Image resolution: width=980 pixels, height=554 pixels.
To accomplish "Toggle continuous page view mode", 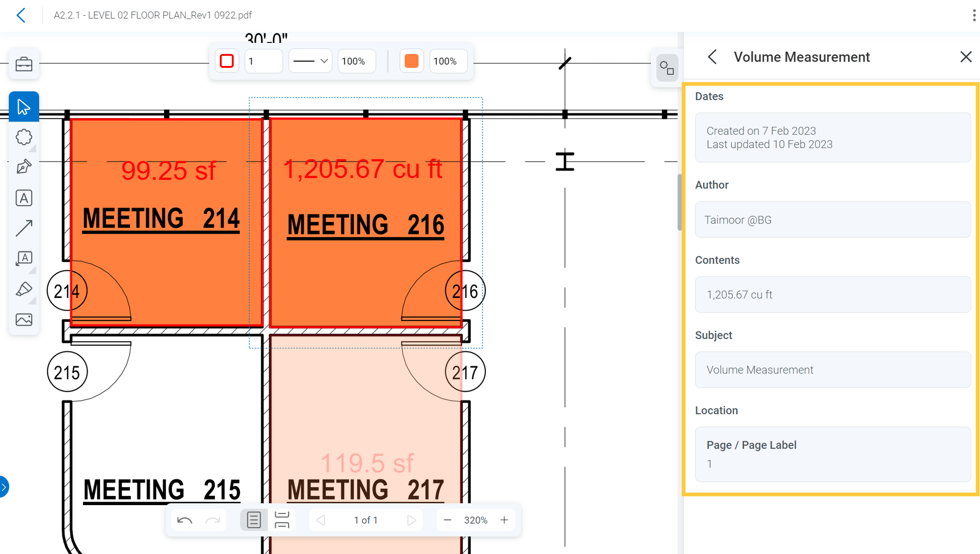I will pyautogui.click(x=253, y=520).
